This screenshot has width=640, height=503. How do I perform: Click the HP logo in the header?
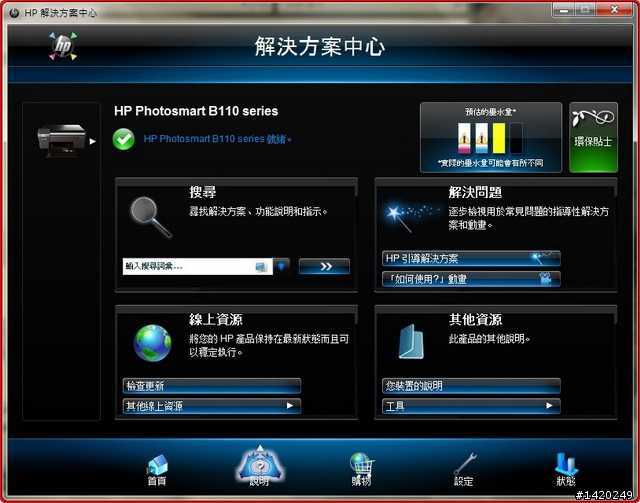[x=63, y=46]
